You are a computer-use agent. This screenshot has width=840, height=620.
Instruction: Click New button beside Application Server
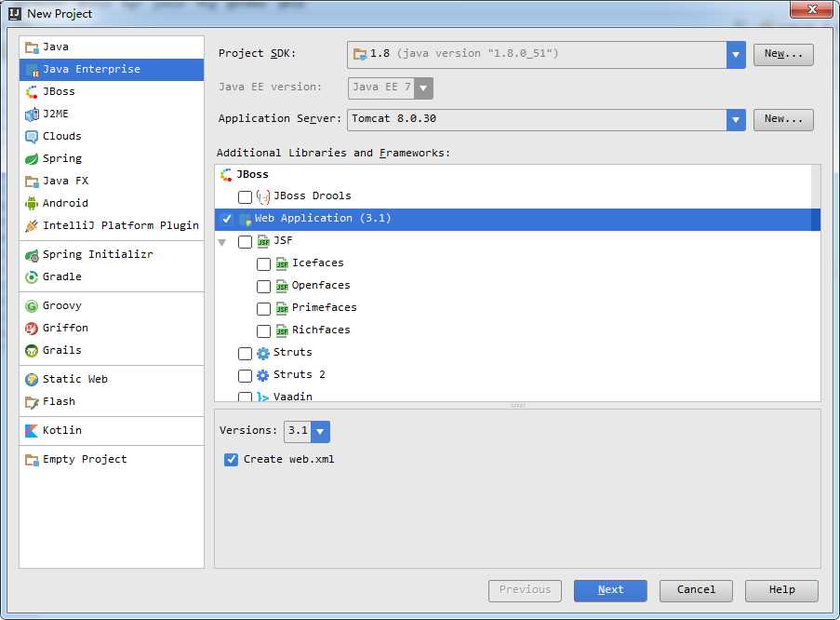[x=783, y=119]
